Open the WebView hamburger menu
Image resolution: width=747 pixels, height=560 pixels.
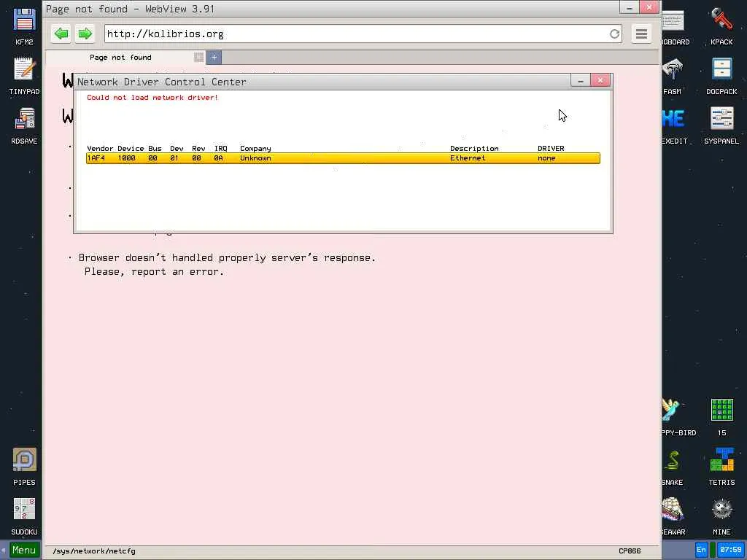(x=641, y=34)
